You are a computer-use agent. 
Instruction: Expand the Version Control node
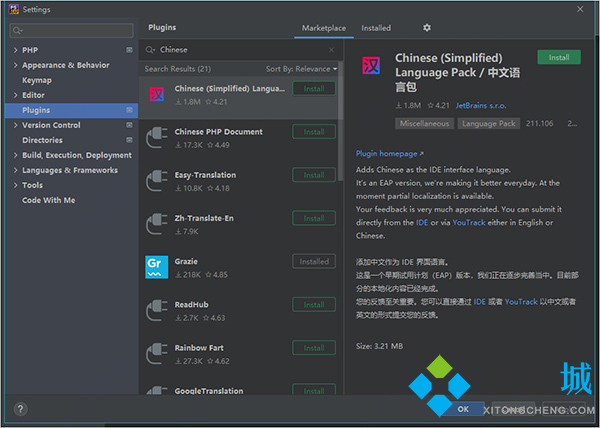click(15, 125)
